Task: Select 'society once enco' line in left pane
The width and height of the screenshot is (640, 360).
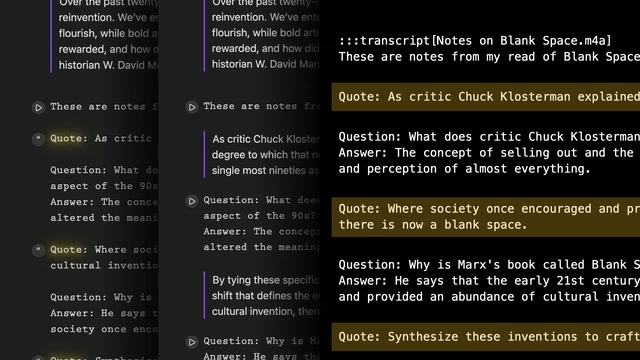Action: point(104,329)
